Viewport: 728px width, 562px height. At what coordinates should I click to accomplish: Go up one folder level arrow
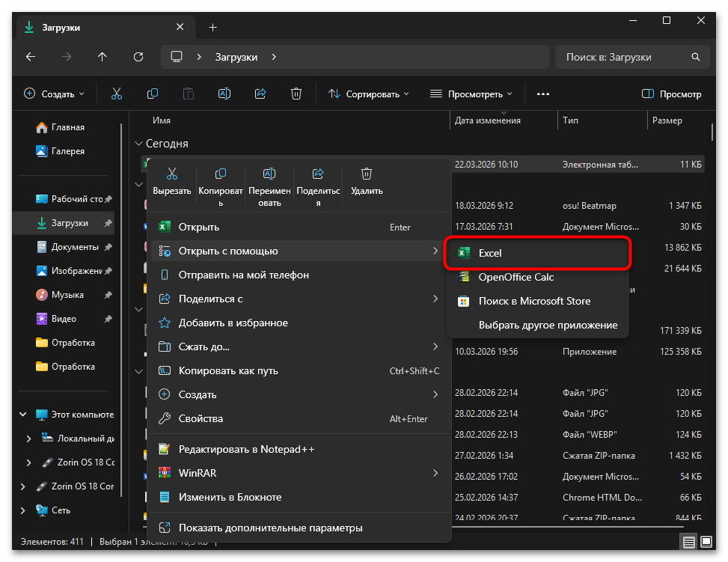103,57
